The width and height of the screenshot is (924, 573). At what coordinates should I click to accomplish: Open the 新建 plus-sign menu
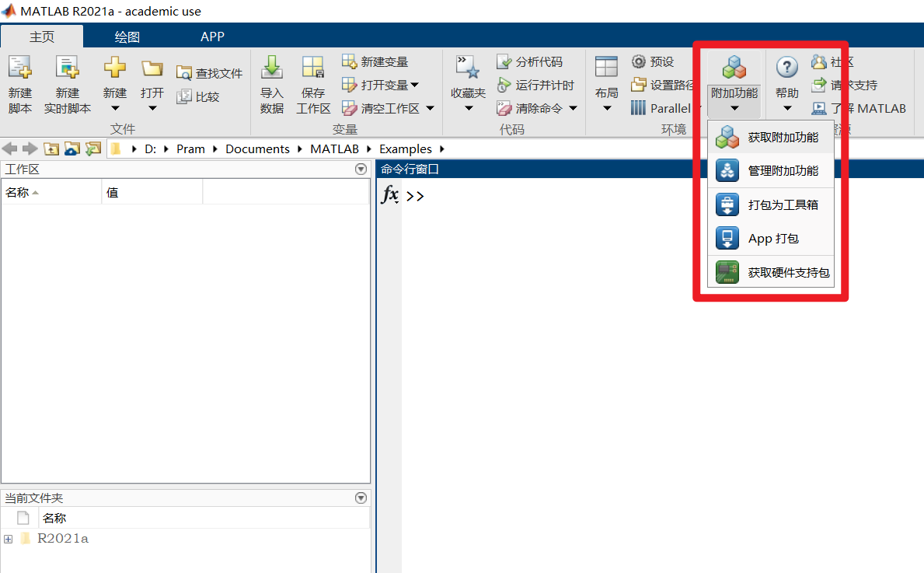coord(115,84)
